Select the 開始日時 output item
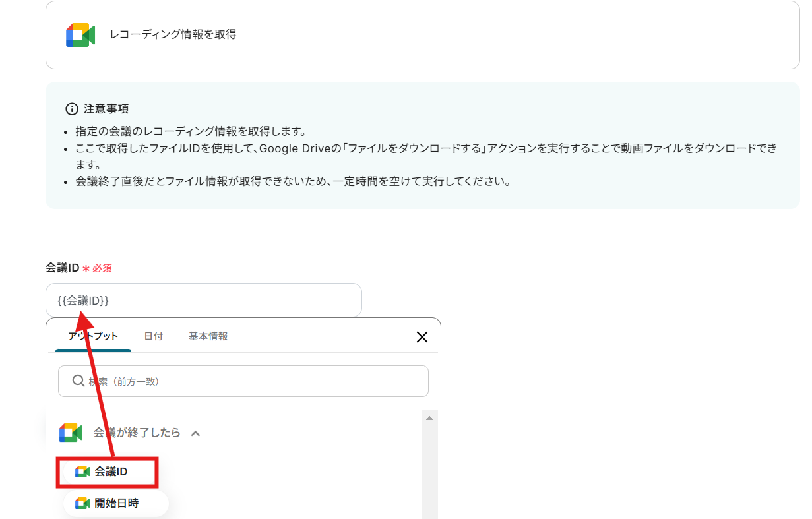The width and height of the screenshot is (812, 519). click(116, 503)
